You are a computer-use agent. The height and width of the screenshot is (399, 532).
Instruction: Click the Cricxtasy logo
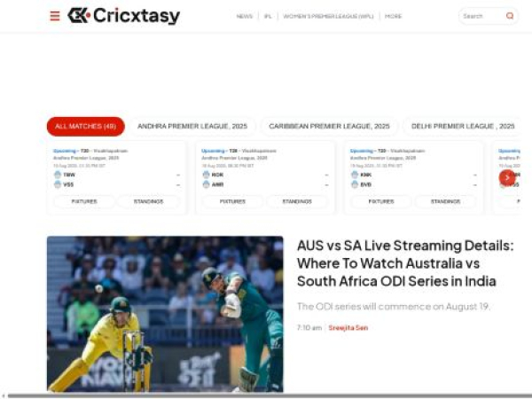click(x=124, y=16)
